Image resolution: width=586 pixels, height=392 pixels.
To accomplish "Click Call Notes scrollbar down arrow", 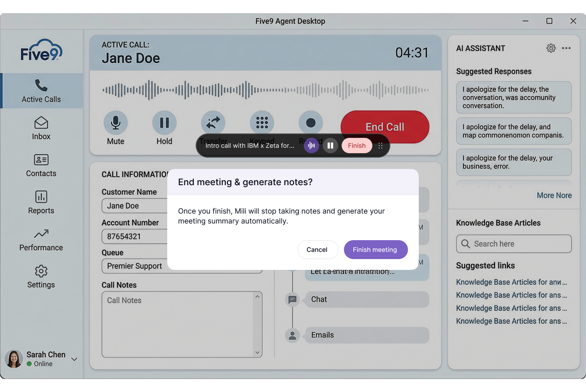I will click(258, 352).
